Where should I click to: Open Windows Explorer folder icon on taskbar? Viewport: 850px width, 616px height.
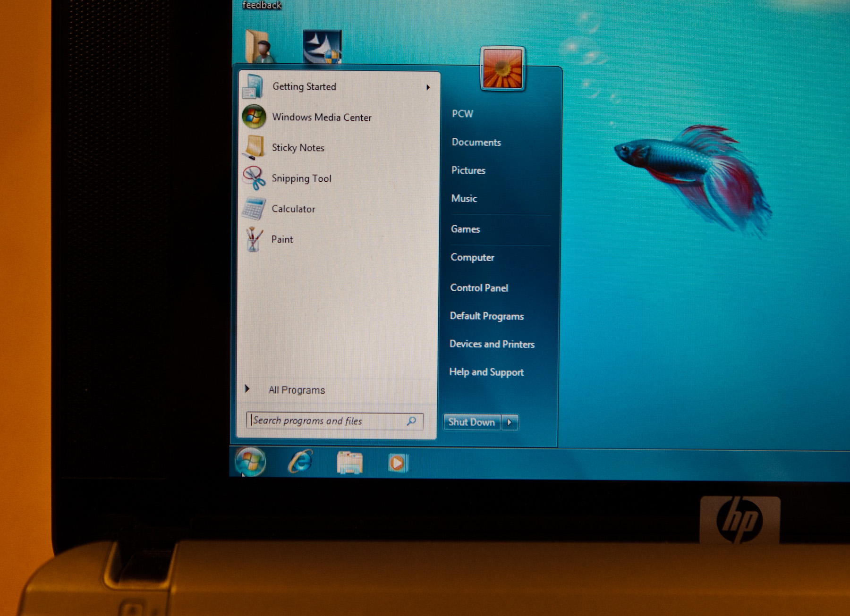coord(349,463)
